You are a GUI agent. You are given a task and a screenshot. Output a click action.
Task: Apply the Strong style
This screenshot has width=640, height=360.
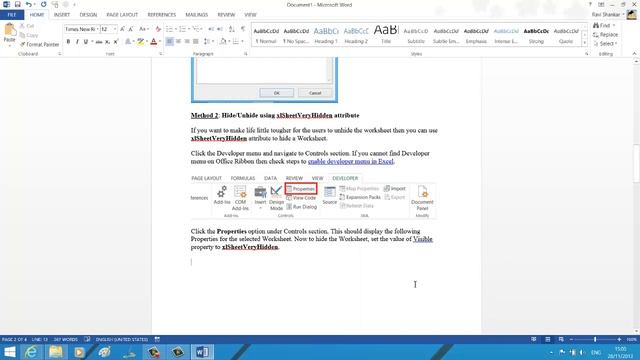click(536, 35)
